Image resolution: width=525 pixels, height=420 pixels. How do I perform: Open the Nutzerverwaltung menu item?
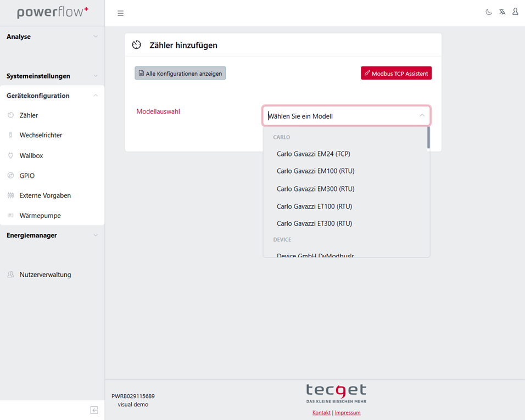point(52,275)
